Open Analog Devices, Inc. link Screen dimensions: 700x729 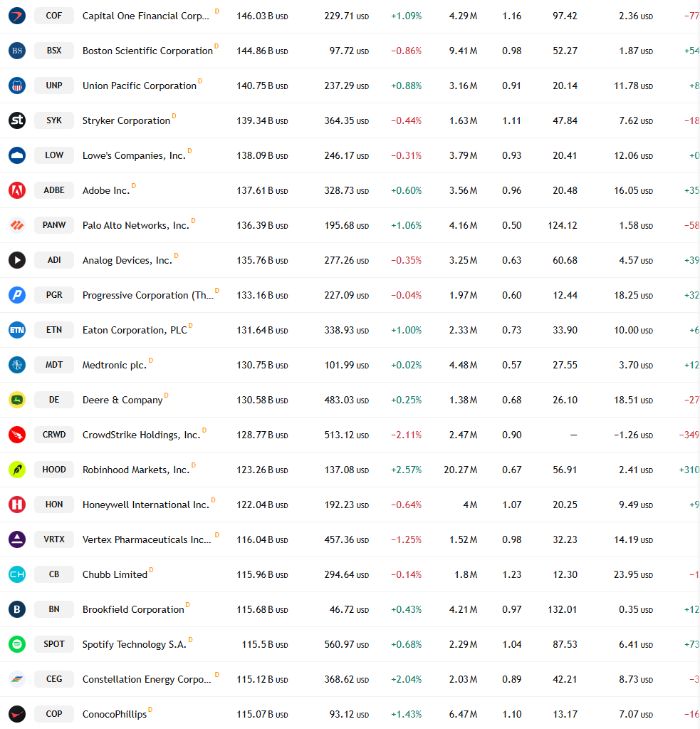click(x=127, y=260)
